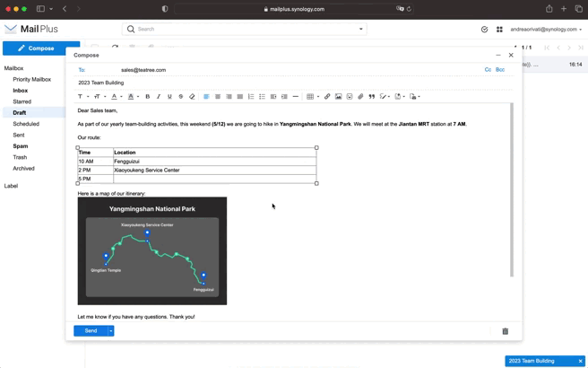
Task: Apply italic formatting to text
Action: pyautogui.click(x=159, y=97)
